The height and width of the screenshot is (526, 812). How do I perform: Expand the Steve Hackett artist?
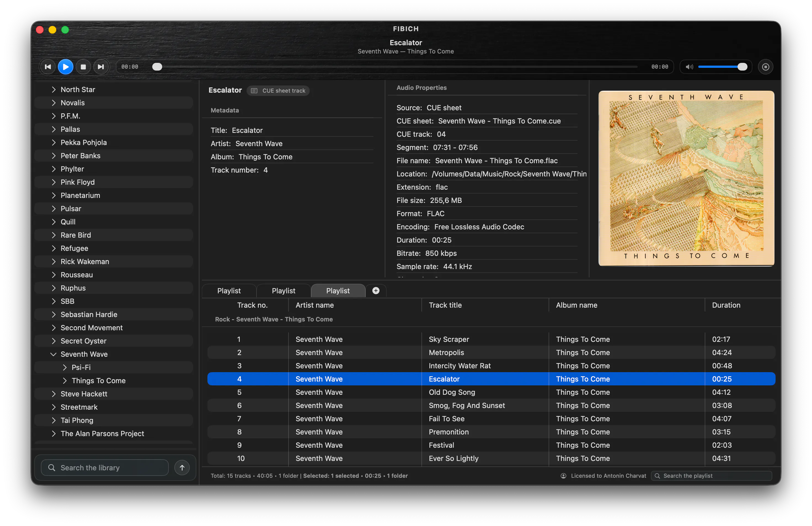click(54, 394)
